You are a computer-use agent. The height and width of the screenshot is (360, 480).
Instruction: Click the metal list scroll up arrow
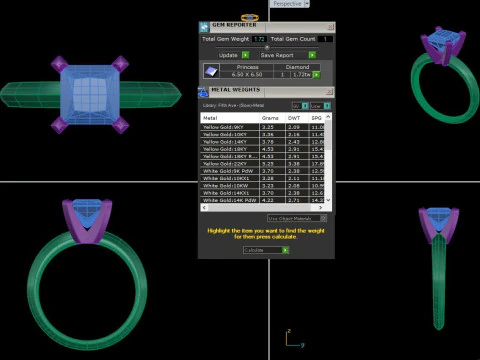(328, 117)
